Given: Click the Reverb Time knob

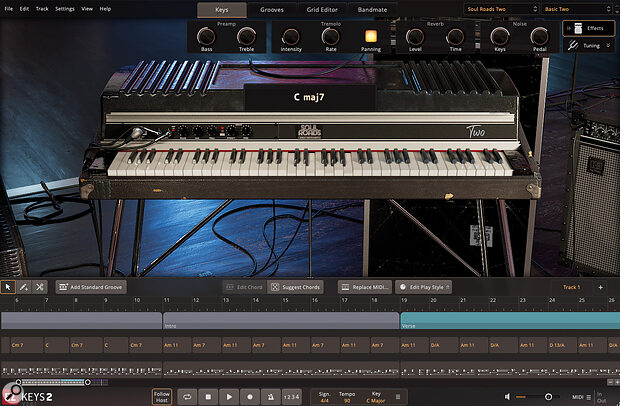Looking at the screenshot, I should click(455, 37).
